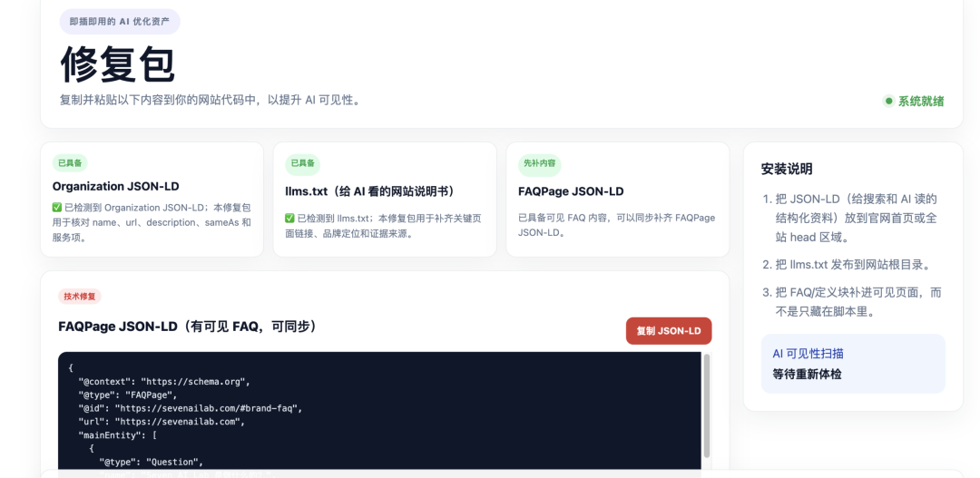Viewport: 980px width, 478px height.
Task: Click install step about JSON-LD head 区域
Action: pyautogui.click(x=857, y=219)
